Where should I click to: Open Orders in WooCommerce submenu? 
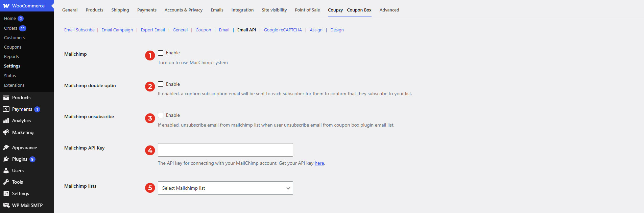pyautogui.click(x=10, y=28)
